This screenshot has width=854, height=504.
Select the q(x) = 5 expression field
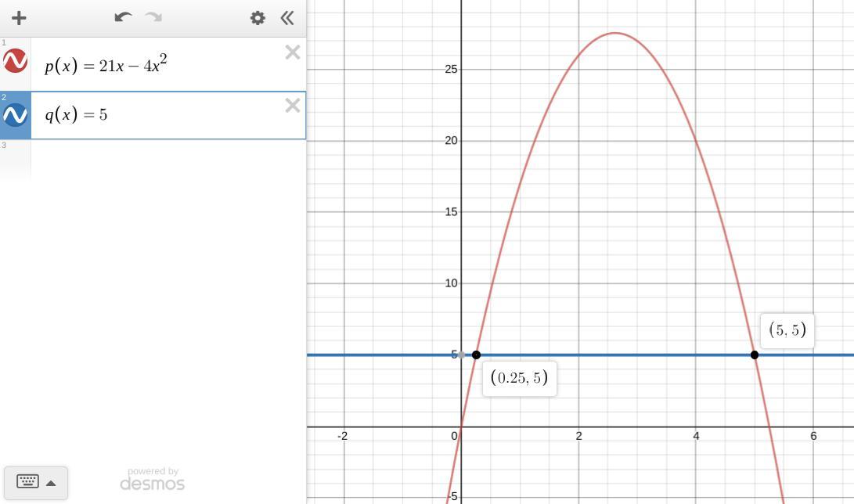(x=168, y=115)
